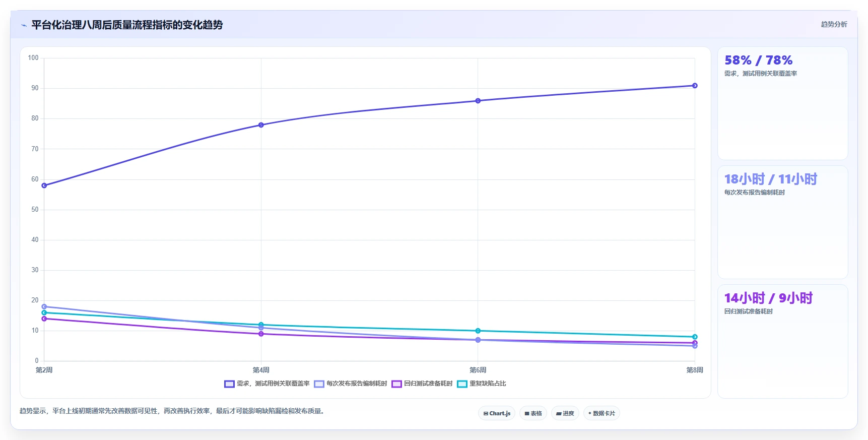Image resolution: width=868 pixels, height=440 pixels.
Task: Click the chart title 平台化治理八周后质量流程指标的变化趋势
Action: 127,25
